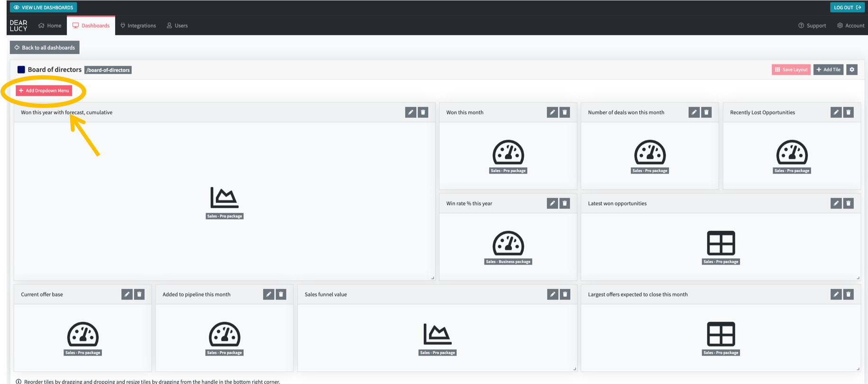The width and height of the screenshot is (868, 384).
Task: Edit the 'Win rate % this year' tile
Action: click(552, 203)
